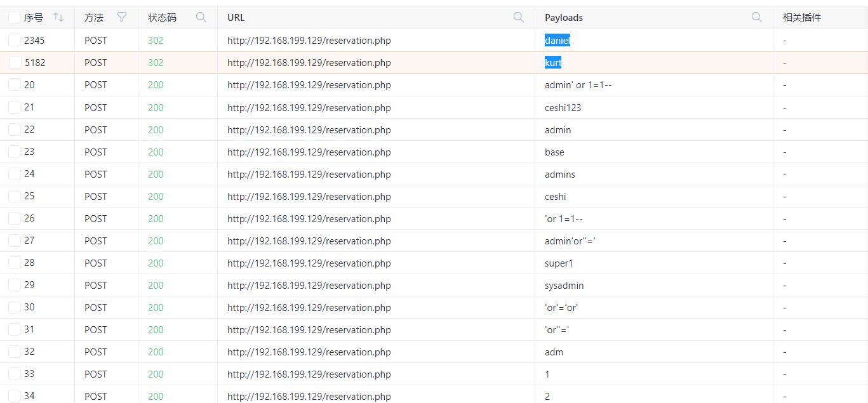Open the 方法 column filter funnel
Viewport: 868px width, 403px height.
click(122, 18)
